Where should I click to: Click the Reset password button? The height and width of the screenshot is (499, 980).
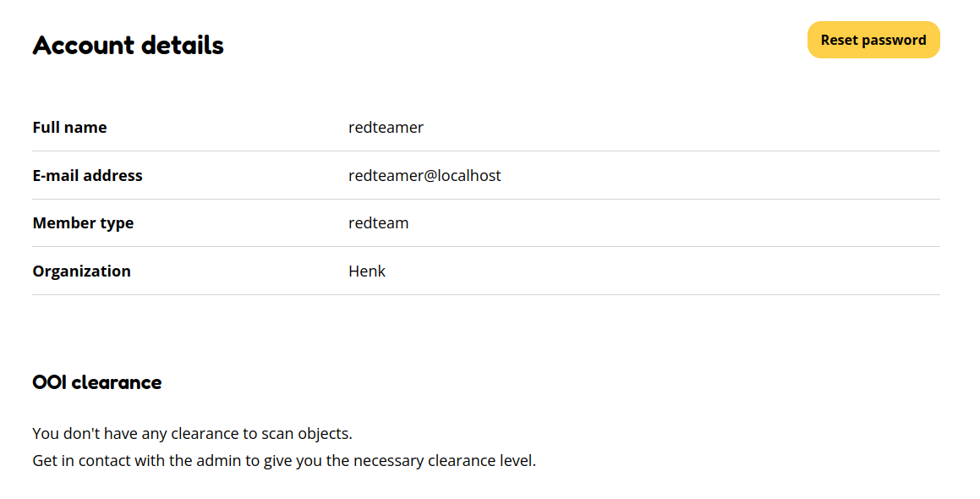pyautogui.click(x=873, y=40)
